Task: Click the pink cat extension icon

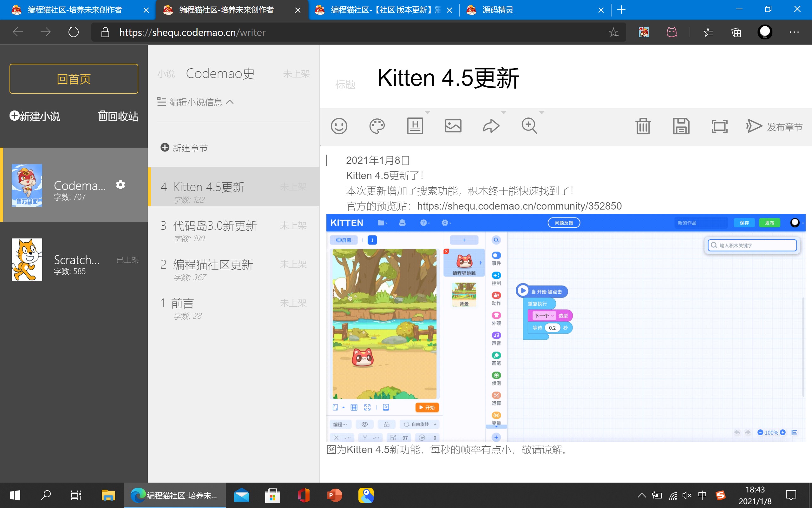Action: [x=671, y=32]
